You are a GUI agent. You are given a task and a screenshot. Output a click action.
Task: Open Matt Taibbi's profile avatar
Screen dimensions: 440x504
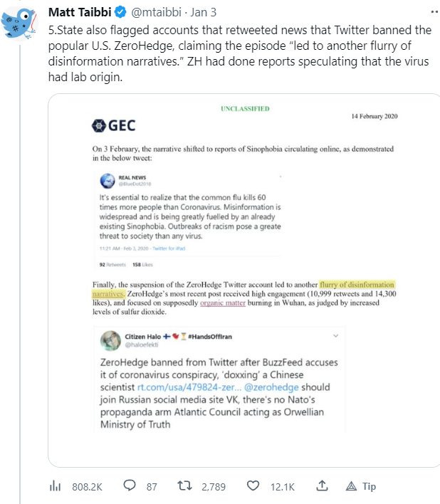pyautogui.click(x=21, y=22)
